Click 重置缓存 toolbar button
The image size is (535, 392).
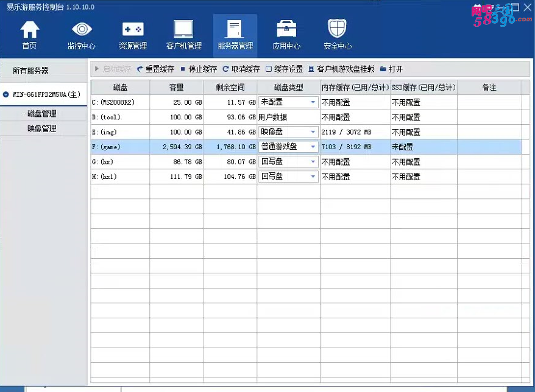pyautogui.click(x=155, y=69)
